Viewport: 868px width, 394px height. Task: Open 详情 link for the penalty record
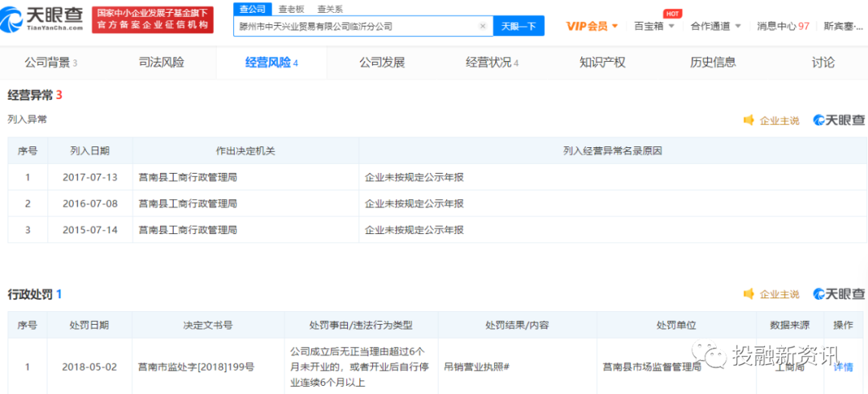[x=843, y=367]
